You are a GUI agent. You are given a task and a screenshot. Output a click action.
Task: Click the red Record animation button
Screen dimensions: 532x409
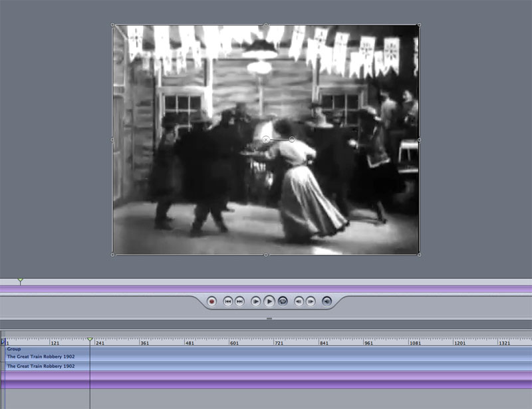212,301
